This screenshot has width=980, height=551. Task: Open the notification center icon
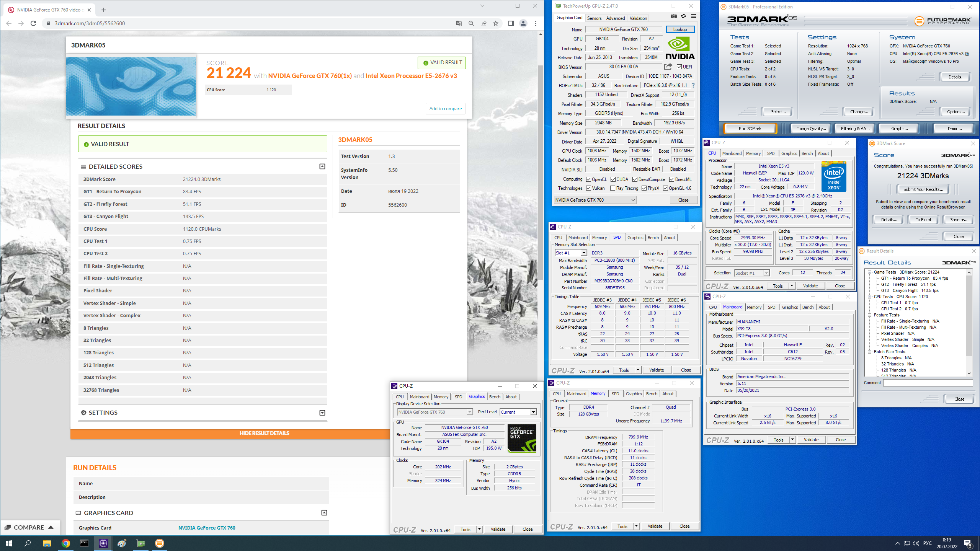[968, 543]
